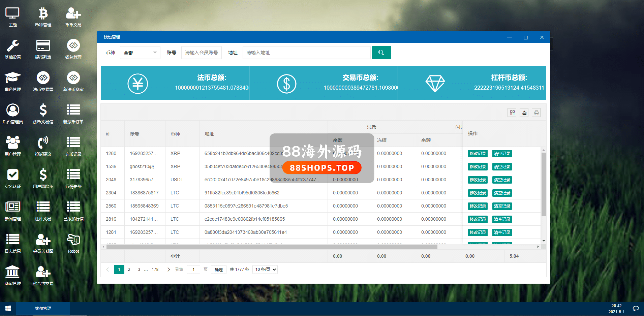Click 清空记录 for row id 2304
644x316 pixels.
502,193
